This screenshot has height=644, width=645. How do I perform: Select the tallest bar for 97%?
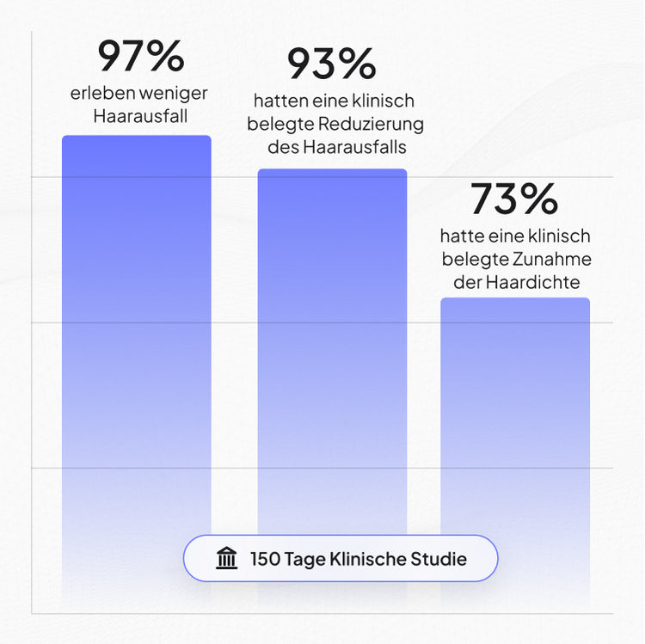click(137, 370)
